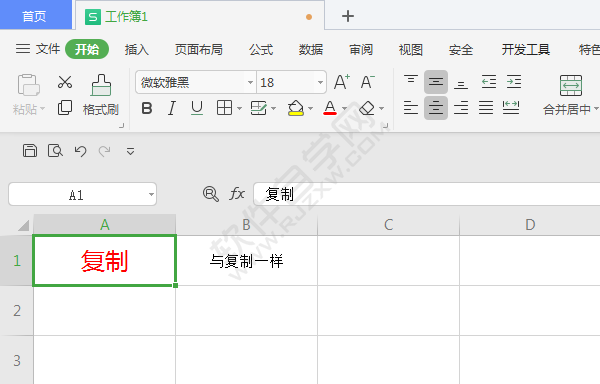Select column B header
Viewport: 600px width, 384px height.
click(246, 225)
